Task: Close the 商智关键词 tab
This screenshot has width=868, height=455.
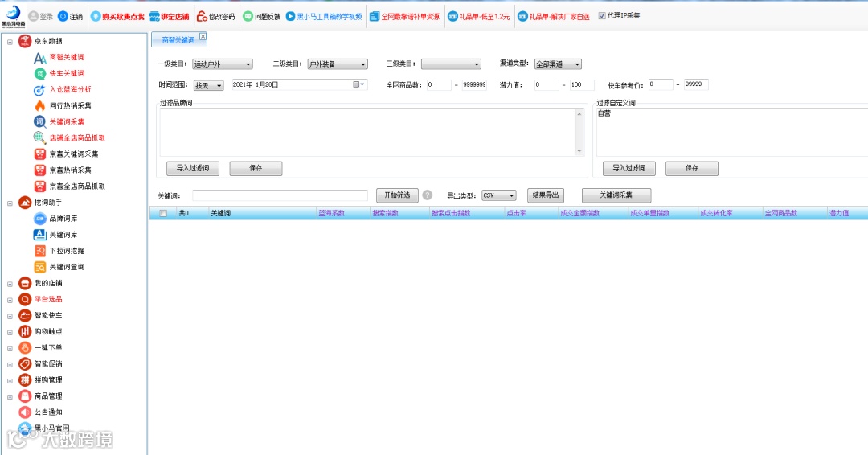Action: click(x=203, y=36)
